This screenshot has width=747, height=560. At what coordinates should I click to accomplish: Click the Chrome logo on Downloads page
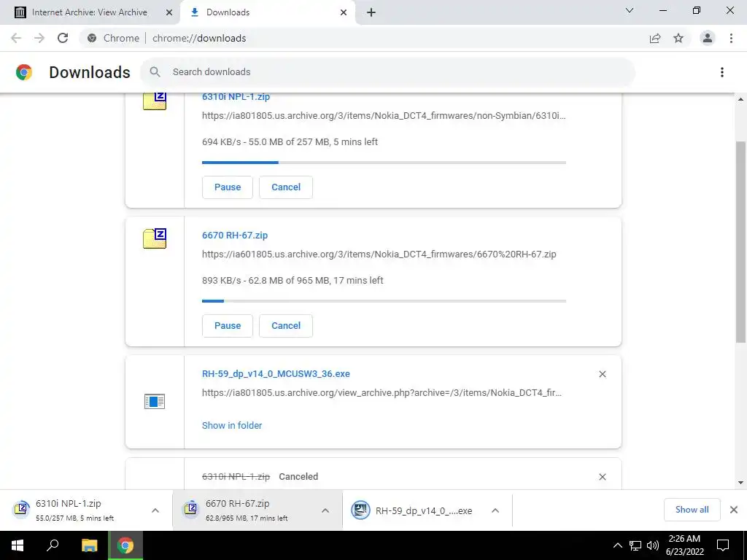tap(24, 72)
